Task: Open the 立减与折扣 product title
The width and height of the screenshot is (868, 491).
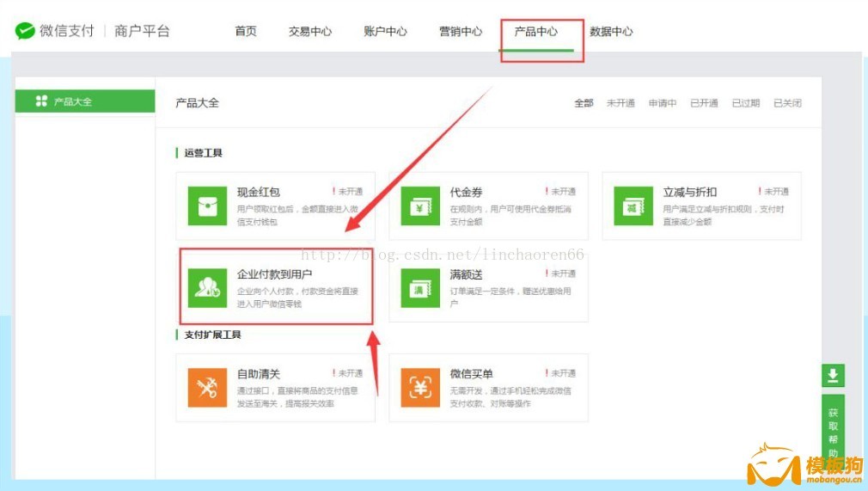Action: [x=690, y=193]
